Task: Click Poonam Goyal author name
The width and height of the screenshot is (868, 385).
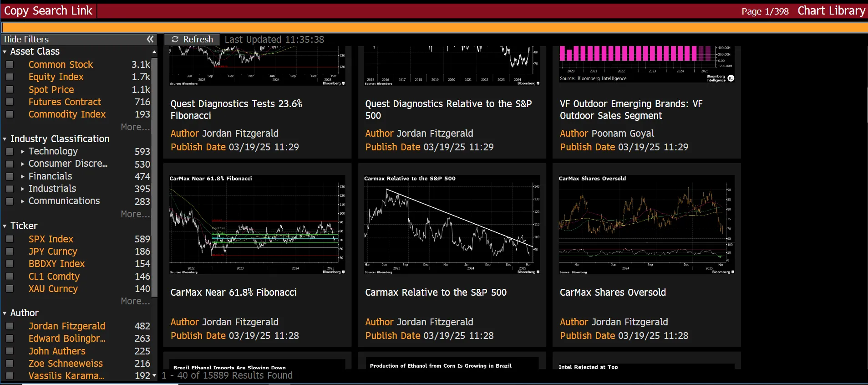Action: point(623,133)
